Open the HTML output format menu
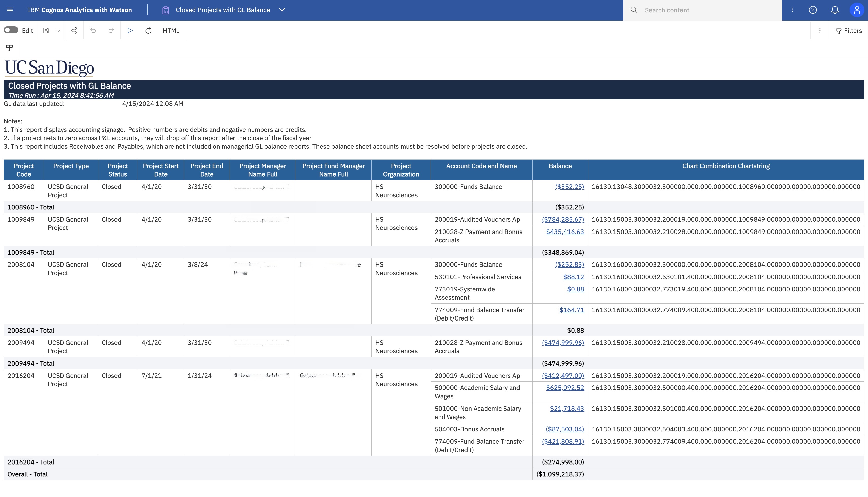Screen dimensions: 868x497 tap(171, 31)
